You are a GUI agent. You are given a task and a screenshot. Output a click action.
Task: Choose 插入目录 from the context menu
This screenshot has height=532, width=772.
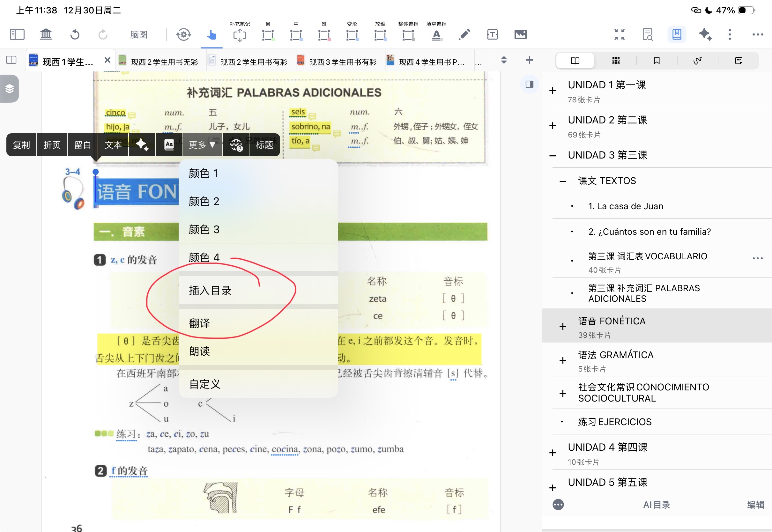coord(210,290)
